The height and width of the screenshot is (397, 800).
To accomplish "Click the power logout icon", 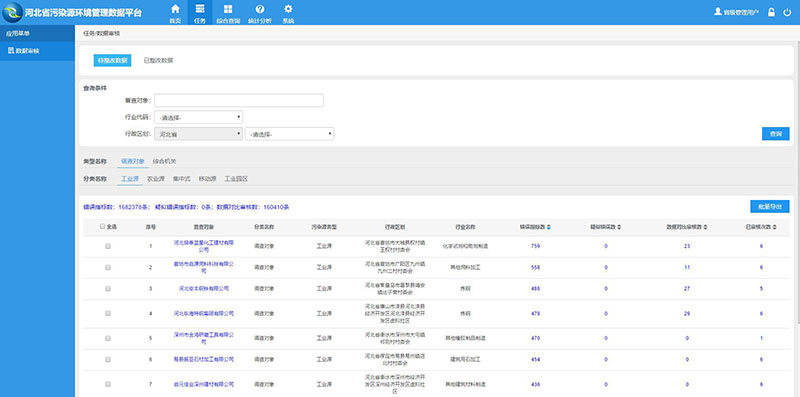I will (787, 12).
